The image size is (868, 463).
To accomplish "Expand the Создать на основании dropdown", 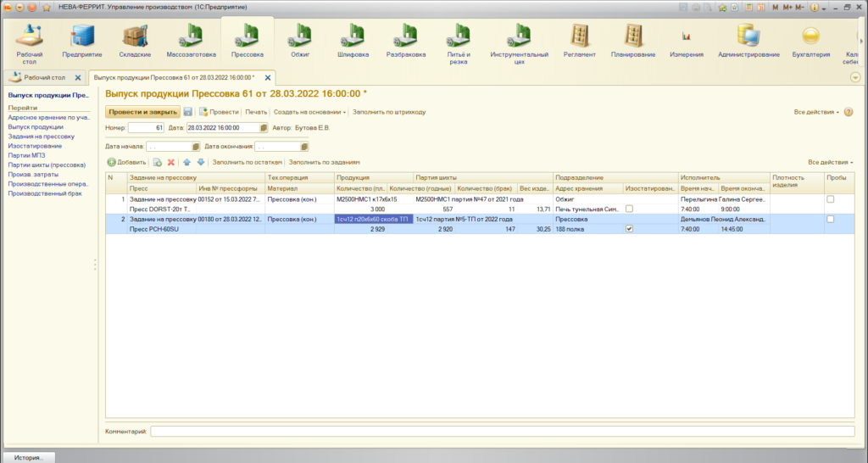I will [x=309, y=112].
